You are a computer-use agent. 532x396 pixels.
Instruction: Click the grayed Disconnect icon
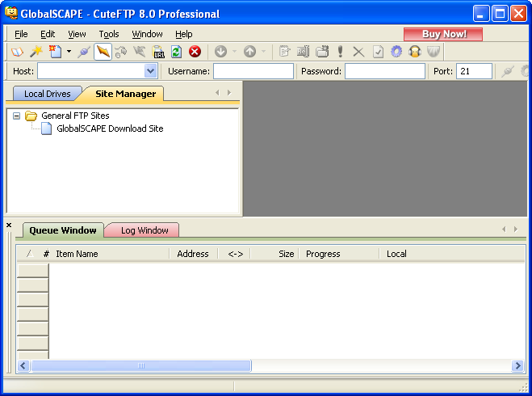121,52
